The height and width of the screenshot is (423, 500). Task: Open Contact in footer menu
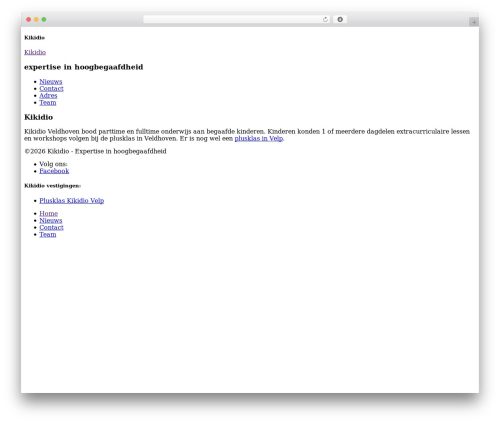pos(51,227)
